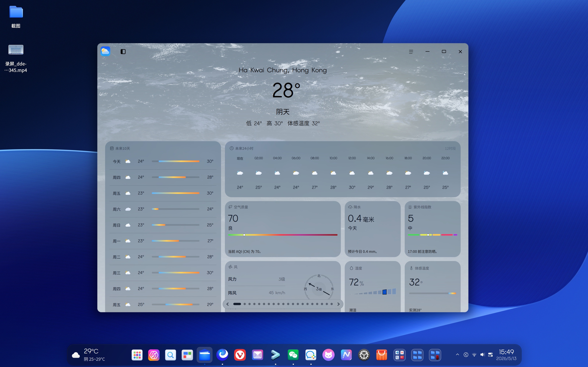Screen dimensions: 588x367
Task: Select 周六 row in 10-day forecast
Action: click(x=163, y=209)
